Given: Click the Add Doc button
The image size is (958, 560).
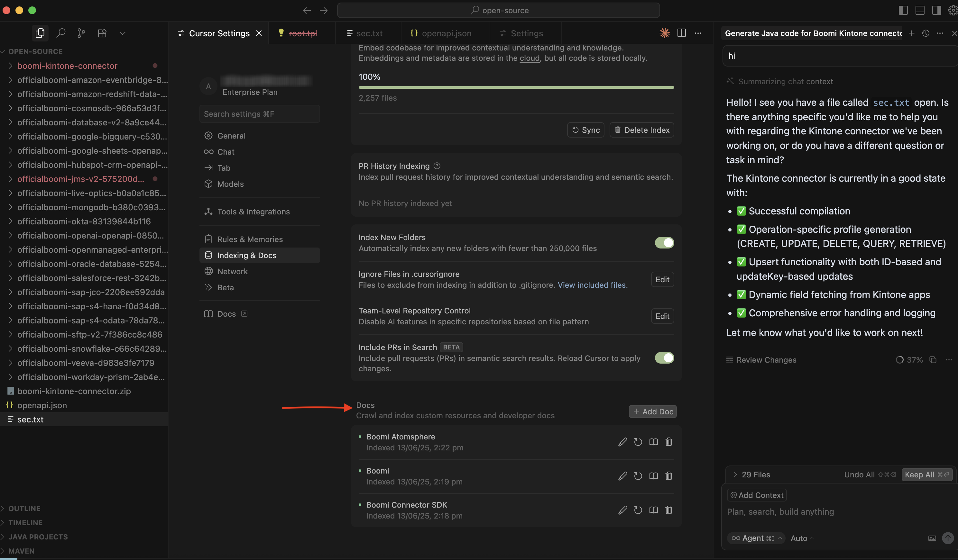Looking at the screenshot, I should coord(652,411).
